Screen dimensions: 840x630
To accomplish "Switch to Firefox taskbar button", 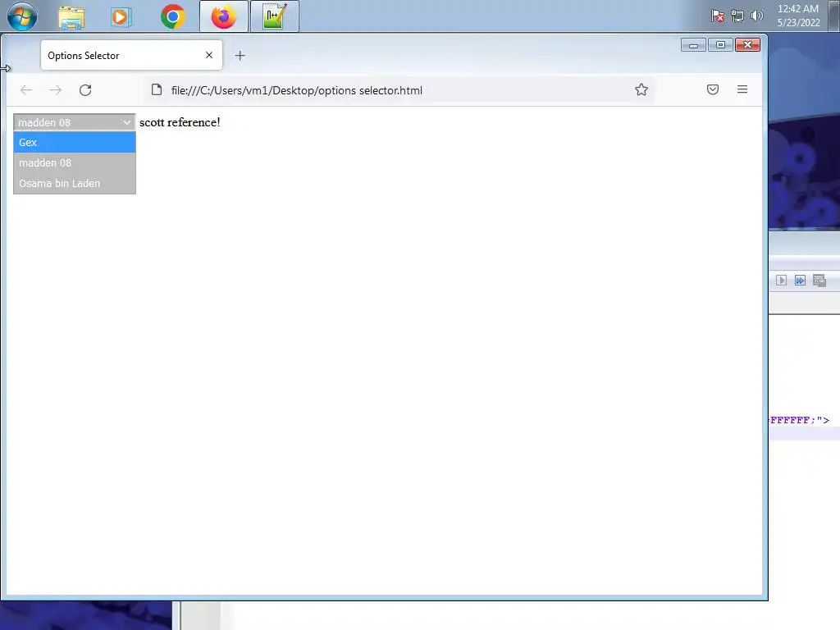I will pos(223,16).
